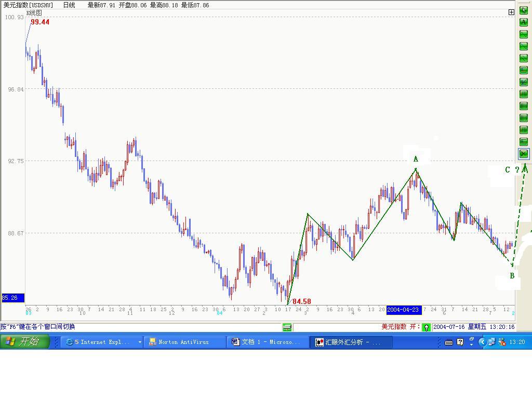Switch to 汇眼外汇分析 taskbar window

(x=350, y=342)
